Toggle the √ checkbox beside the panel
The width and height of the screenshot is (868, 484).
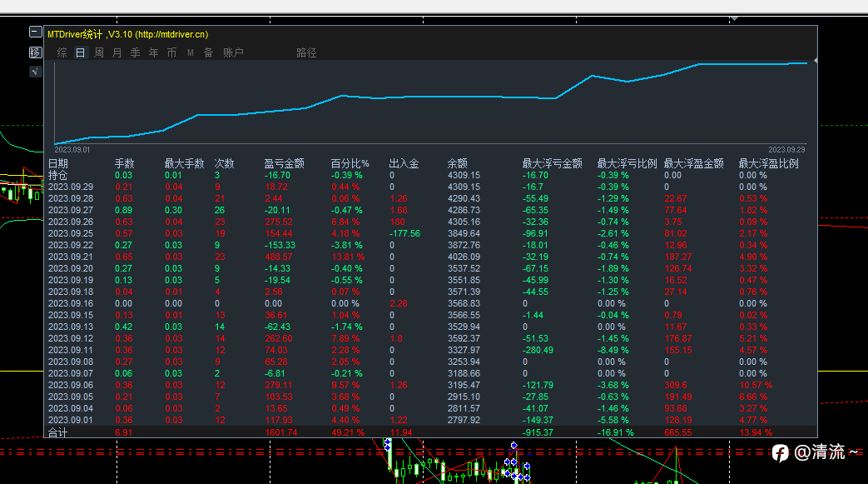click(x=35, y=72)
